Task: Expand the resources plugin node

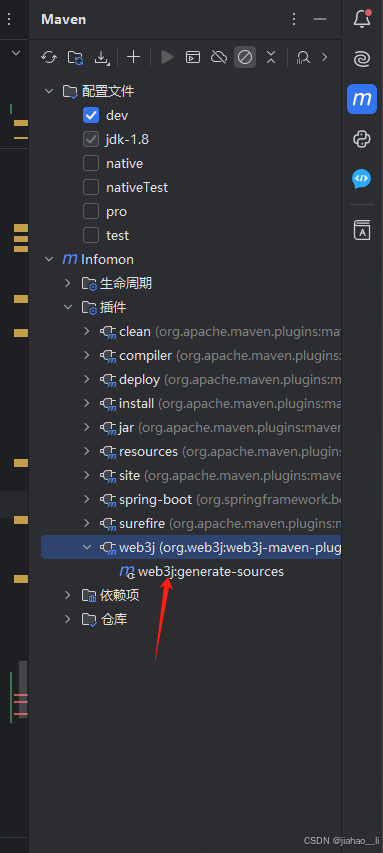Action: (87, 451)
